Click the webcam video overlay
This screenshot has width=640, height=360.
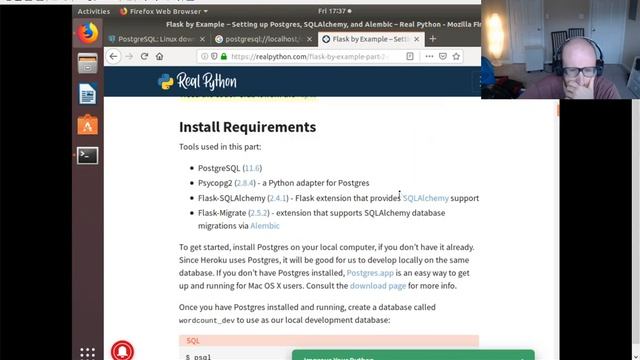[x=560, y=49]
